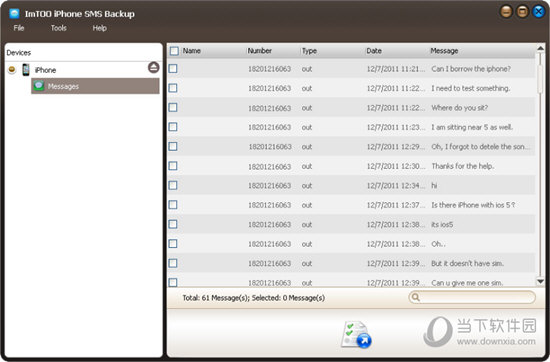Check the 'Is there iPhone with ios 5' message
The width and height of the screenshot is (550, 362).
click(x=173, y=205)
